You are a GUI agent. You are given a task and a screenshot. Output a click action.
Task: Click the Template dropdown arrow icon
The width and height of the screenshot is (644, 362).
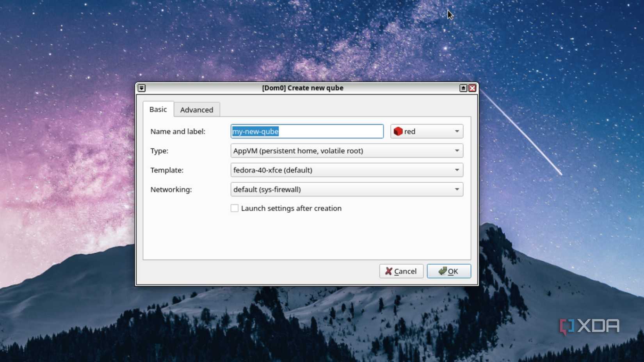pyautogui.click(x=457, y=170)
